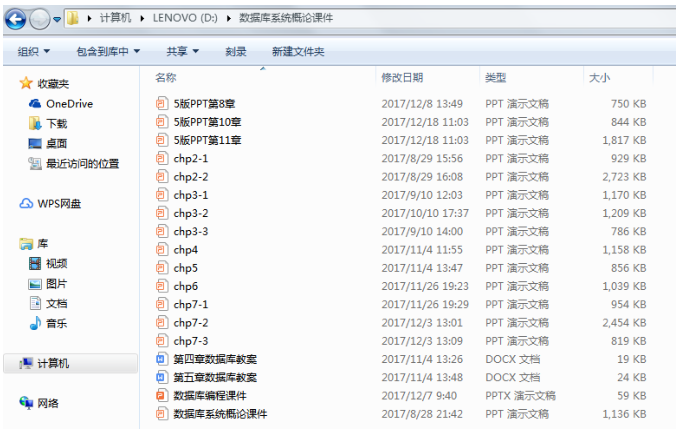Click the 数据库编程课件 PPTX file icon

[163, 395]
